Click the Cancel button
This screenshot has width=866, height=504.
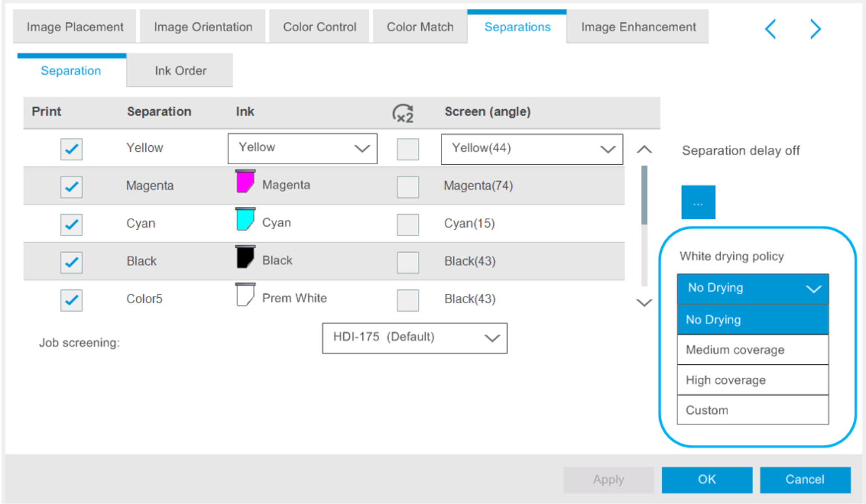tap(804, 479)
